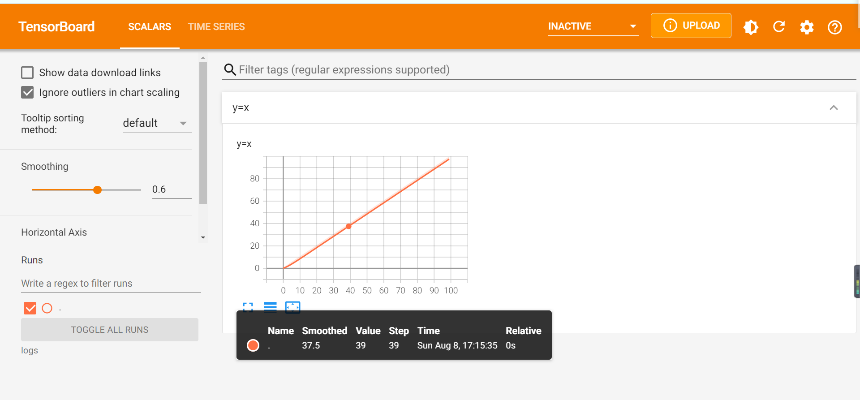This screenshot has width=860, height=400.
Task: Click the Smoothing slider handle
Action: (97, 189)
